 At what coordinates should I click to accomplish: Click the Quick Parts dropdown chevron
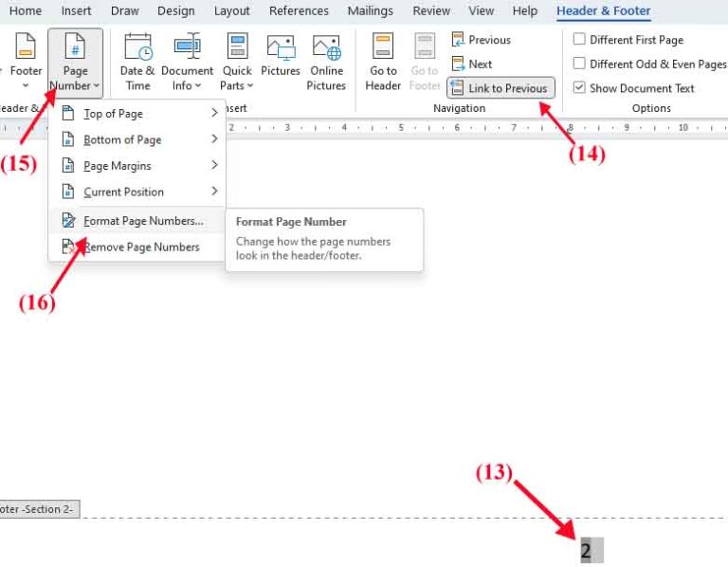click(x=250, y=86)
